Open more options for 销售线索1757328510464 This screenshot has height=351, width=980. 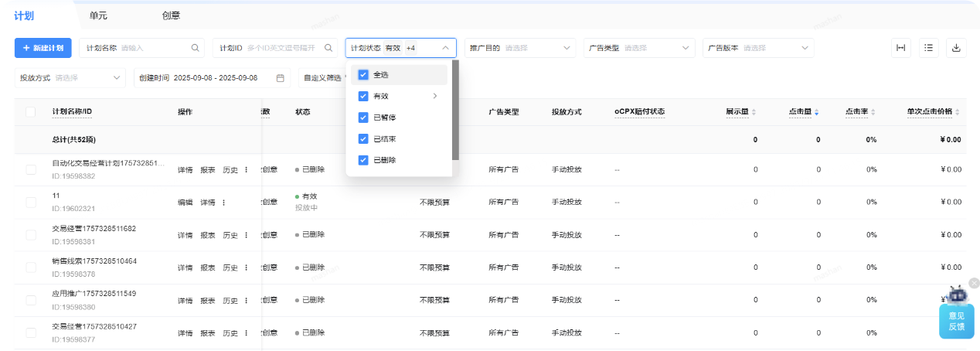(247, 268)
